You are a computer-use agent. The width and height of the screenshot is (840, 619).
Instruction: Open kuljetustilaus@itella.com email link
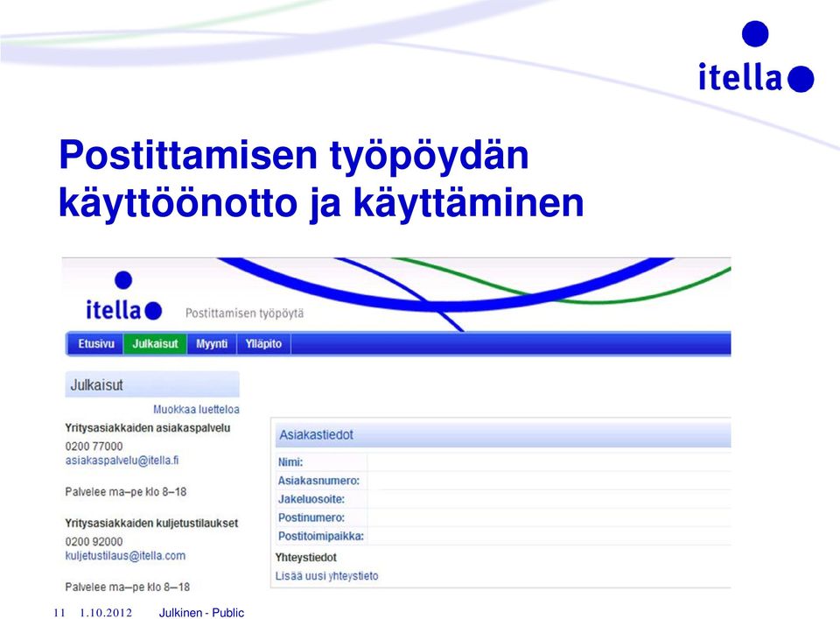[125, 556]
